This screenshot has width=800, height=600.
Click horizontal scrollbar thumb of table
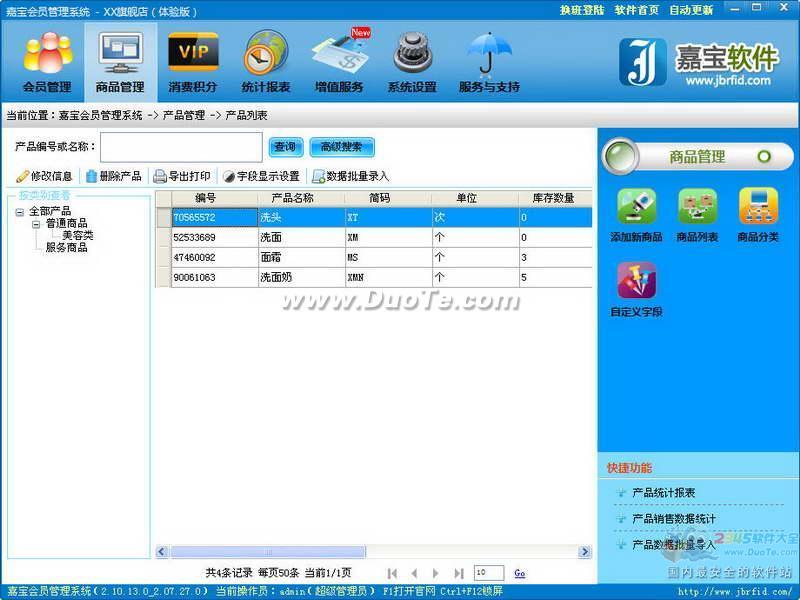[268, 552]
